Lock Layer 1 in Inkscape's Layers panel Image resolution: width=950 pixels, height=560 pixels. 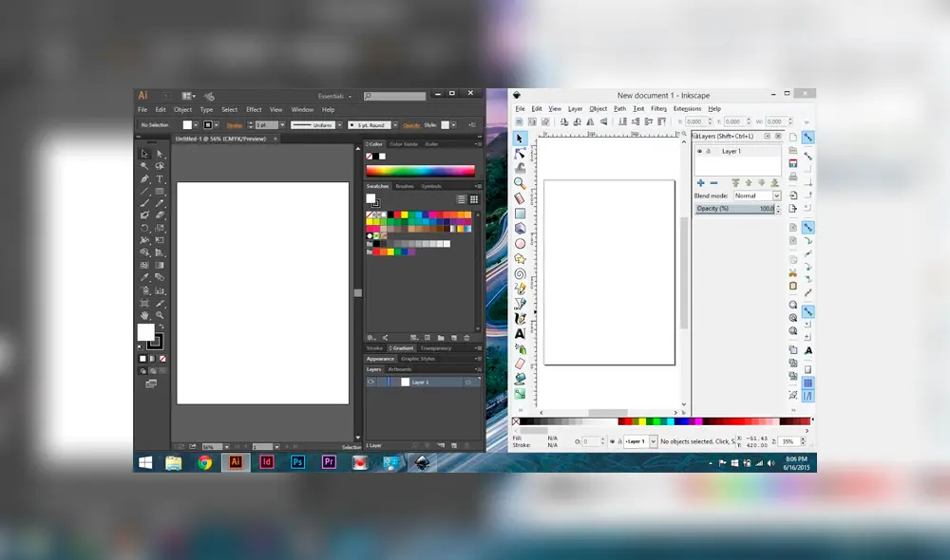click(x=709, y=151)
